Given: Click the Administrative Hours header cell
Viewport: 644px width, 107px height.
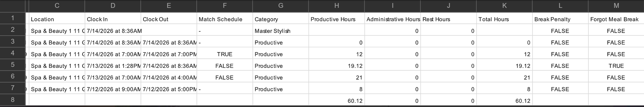Looking at the screenshot, I should click(x=392, y=19).
